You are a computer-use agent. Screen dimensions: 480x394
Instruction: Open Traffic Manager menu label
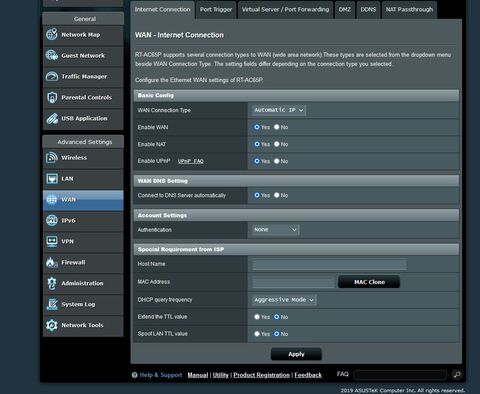(84, 77)
